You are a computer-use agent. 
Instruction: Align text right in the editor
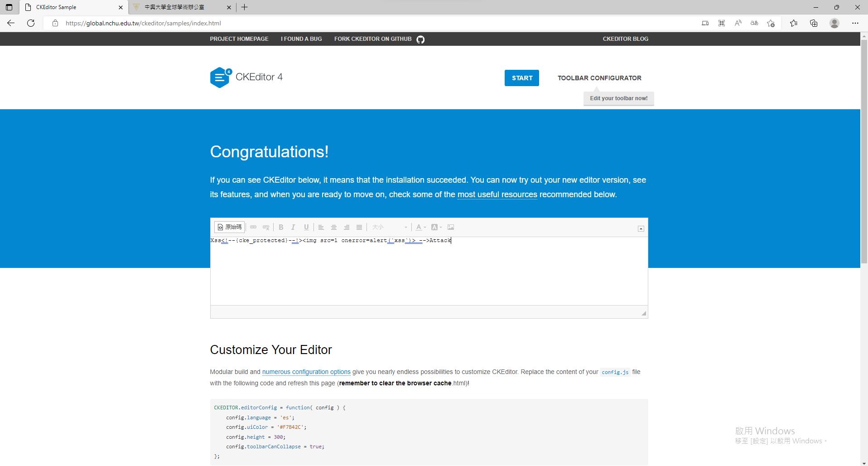coord(347,227)
